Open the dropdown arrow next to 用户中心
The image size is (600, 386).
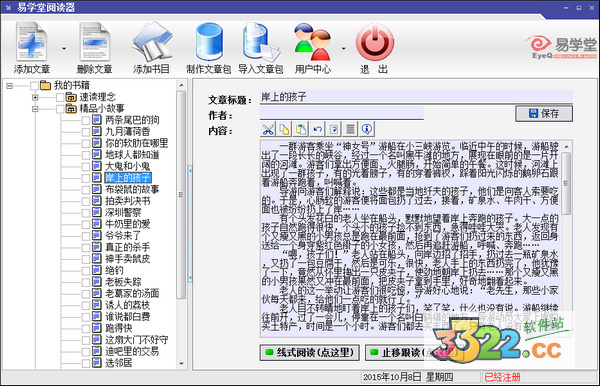coord(343,49)
